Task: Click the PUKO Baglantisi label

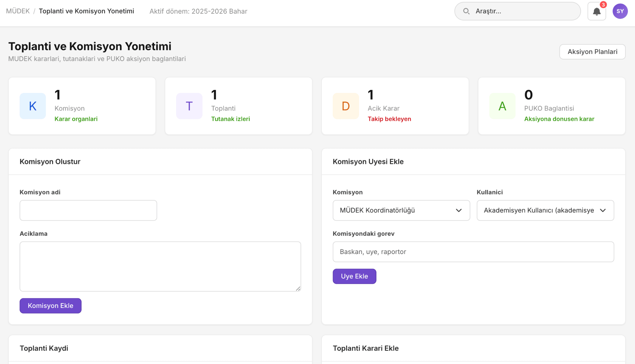Action: click(x=549, y=108)
